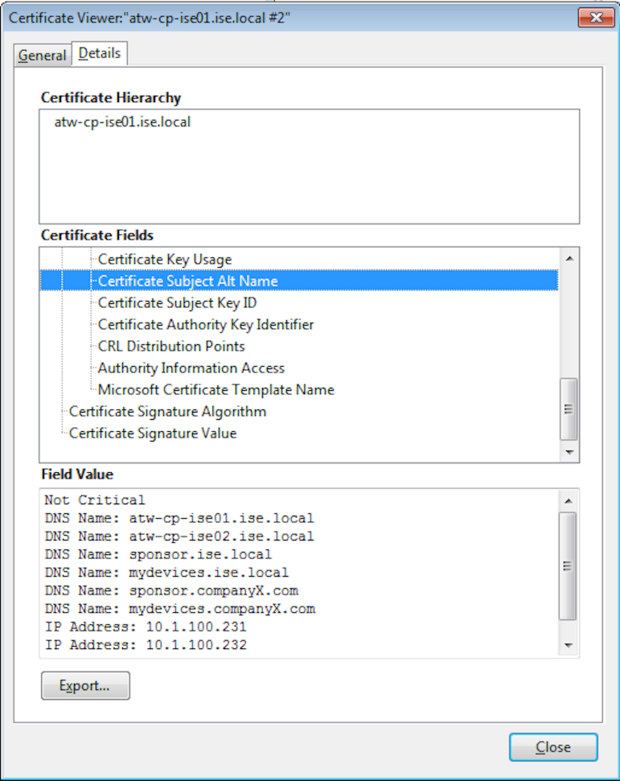Click DNS Name sponsor.ise.local value
Screen dimensions: 620x781
200,554
